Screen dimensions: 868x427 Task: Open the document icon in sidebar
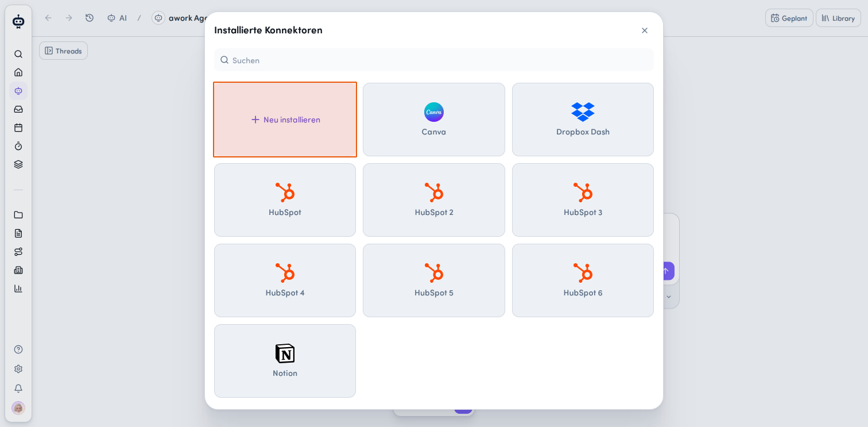click(18, 233)
